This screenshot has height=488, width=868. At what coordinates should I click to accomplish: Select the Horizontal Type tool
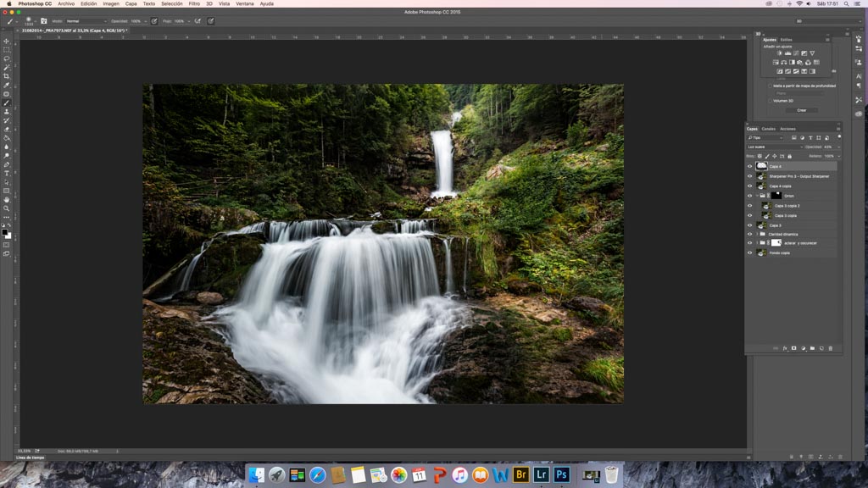tap(7, 173)
